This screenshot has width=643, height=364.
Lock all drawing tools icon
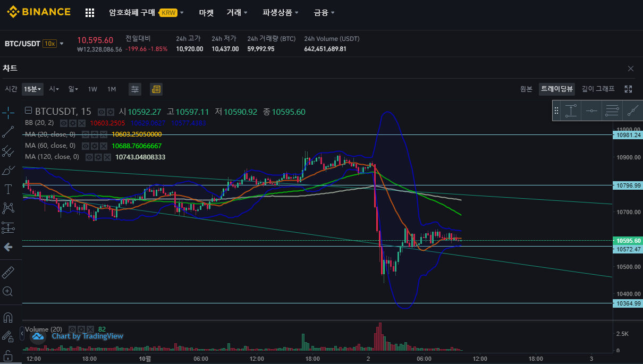(8, 355)
